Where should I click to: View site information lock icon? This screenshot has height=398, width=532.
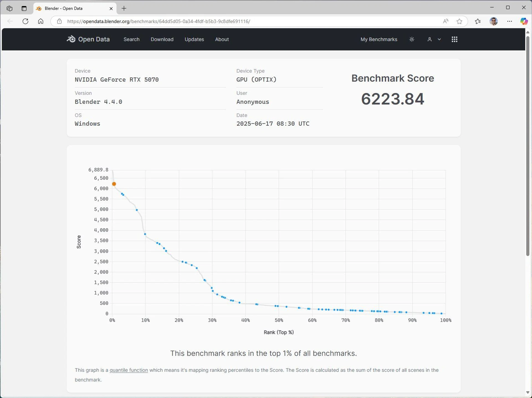[x=59, y=21]
